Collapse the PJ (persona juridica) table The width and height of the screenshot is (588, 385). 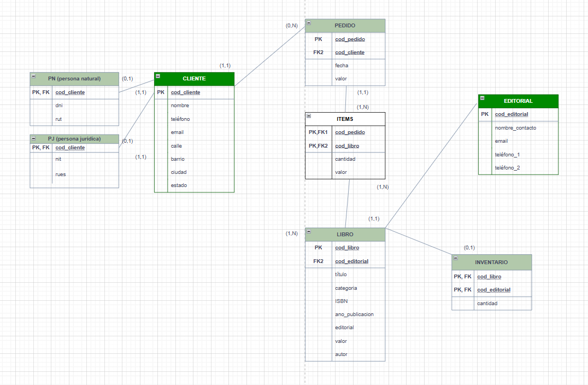[x=33, y=138]
